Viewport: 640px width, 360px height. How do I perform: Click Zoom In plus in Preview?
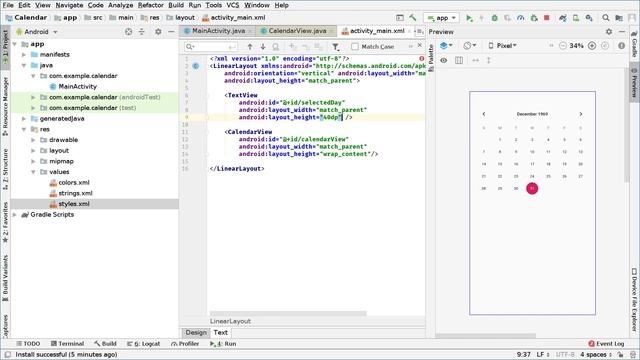pyautogui.click(x=592, y=46)
